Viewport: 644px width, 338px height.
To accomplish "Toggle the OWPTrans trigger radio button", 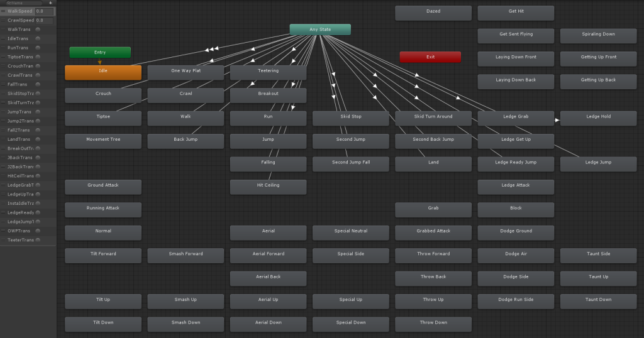I will coord(38,231).
